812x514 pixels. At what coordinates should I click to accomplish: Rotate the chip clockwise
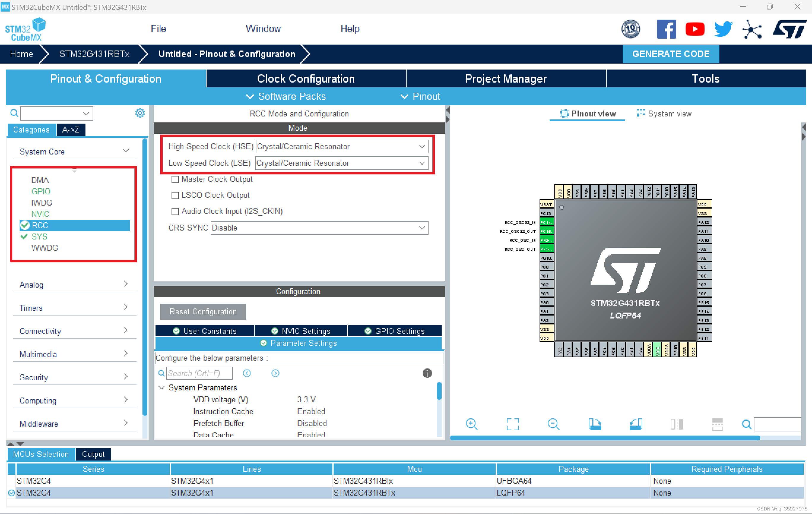coord(594,424)
